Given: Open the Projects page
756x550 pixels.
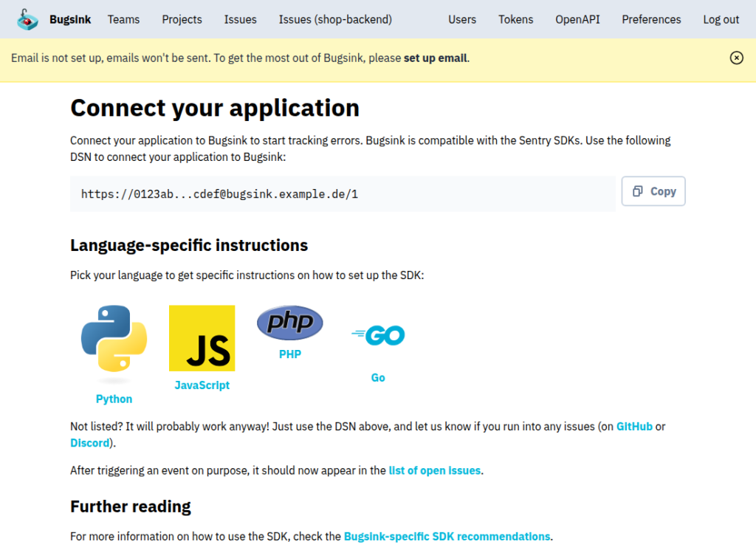Looking at the screenshot, I should tap(182, 19).
